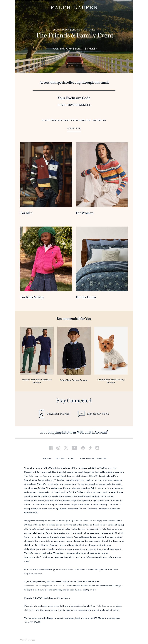
Task: Click the For Men rugby shirt image
Action: [46, 174]
